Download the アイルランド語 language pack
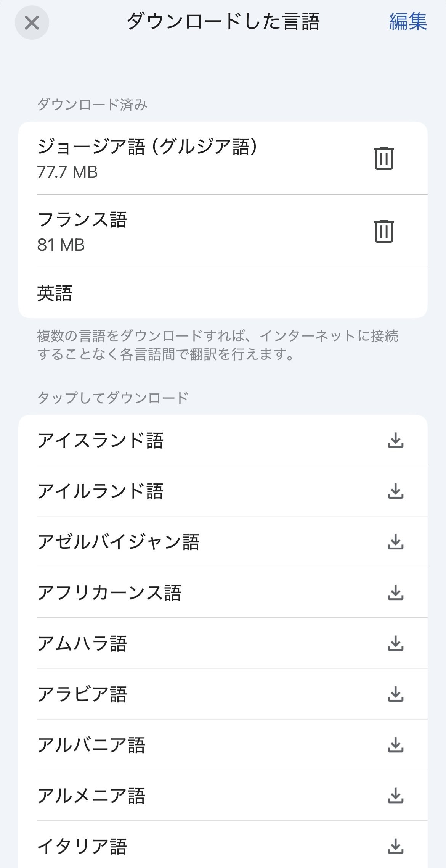Screen dimensions: 446x868 pos(395,491)
